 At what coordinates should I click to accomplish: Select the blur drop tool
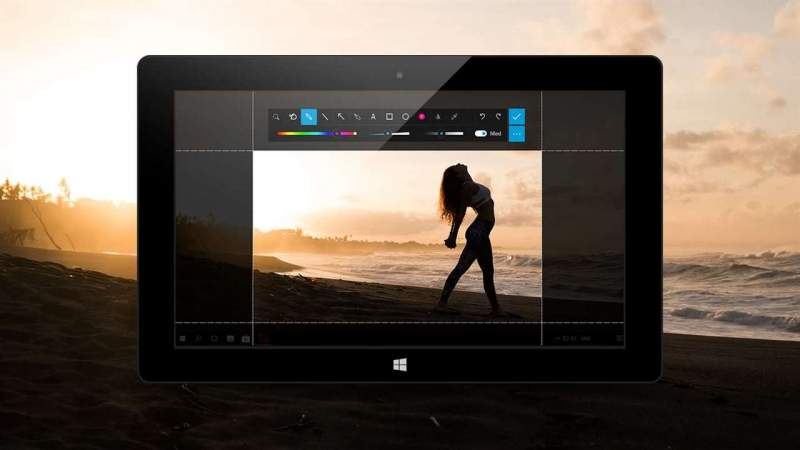click(x=438, y=117)
